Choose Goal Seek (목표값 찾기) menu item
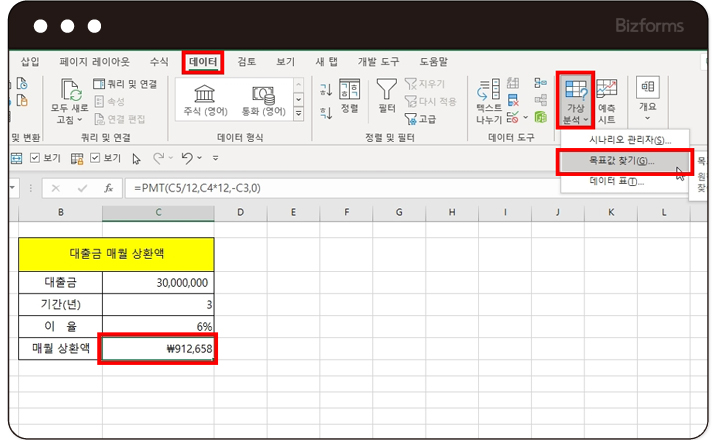715x440 pixels. coord(625,161)
